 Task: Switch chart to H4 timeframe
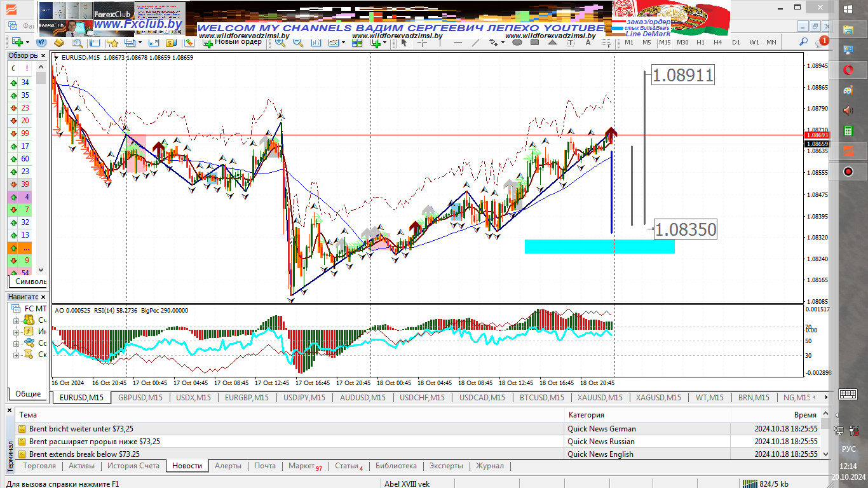point(717,42)
